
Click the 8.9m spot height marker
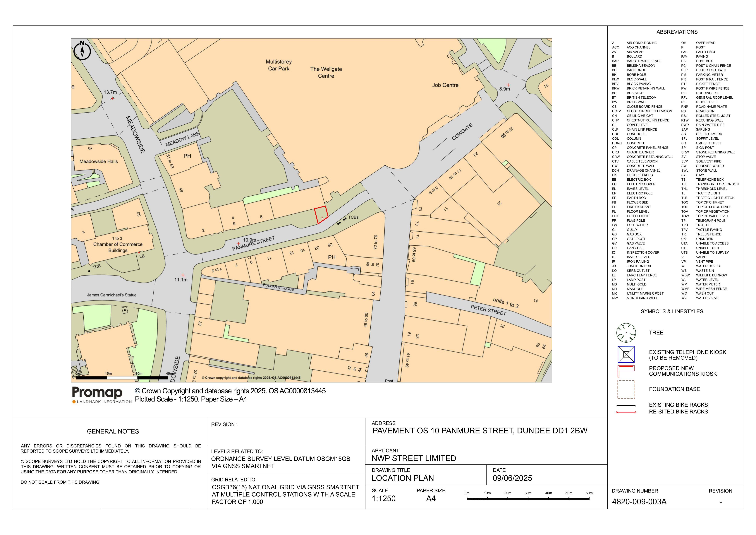[508, 85]
